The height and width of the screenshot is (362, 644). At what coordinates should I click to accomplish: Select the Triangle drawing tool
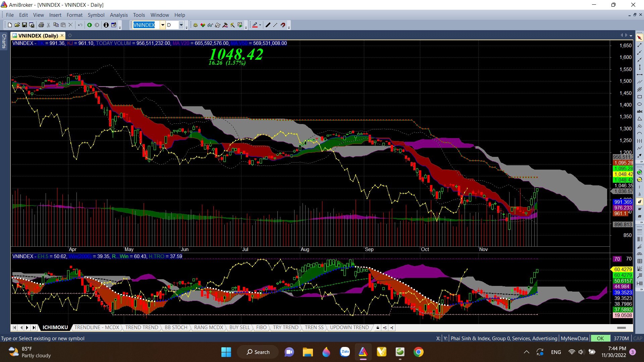(640, 119)
